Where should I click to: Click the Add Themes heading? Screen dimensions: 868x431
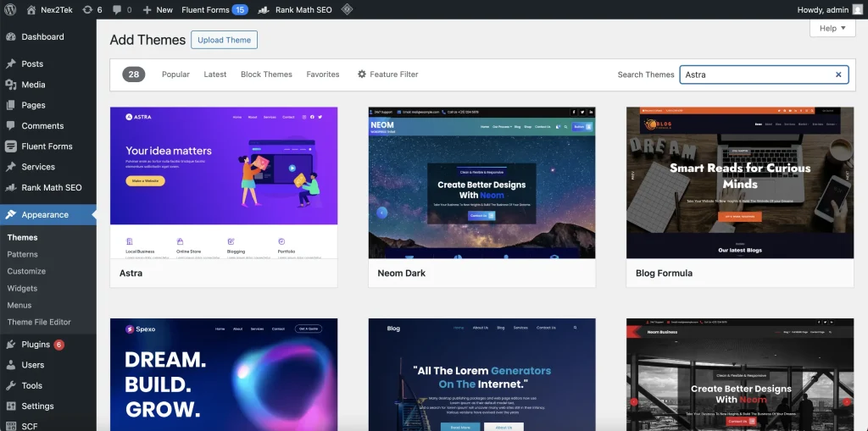[x=147, y=40]
